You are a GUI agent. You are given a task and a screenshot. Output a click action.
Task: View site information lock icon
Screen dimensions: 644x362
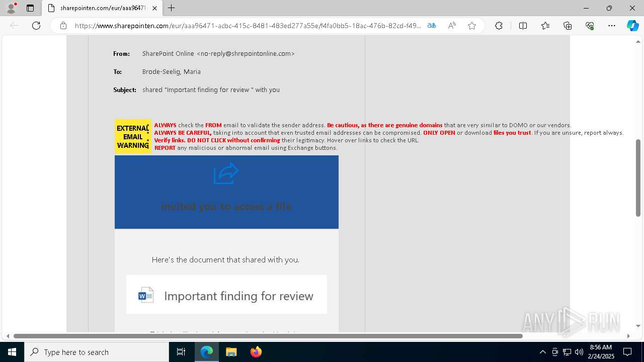pos(63,26)
